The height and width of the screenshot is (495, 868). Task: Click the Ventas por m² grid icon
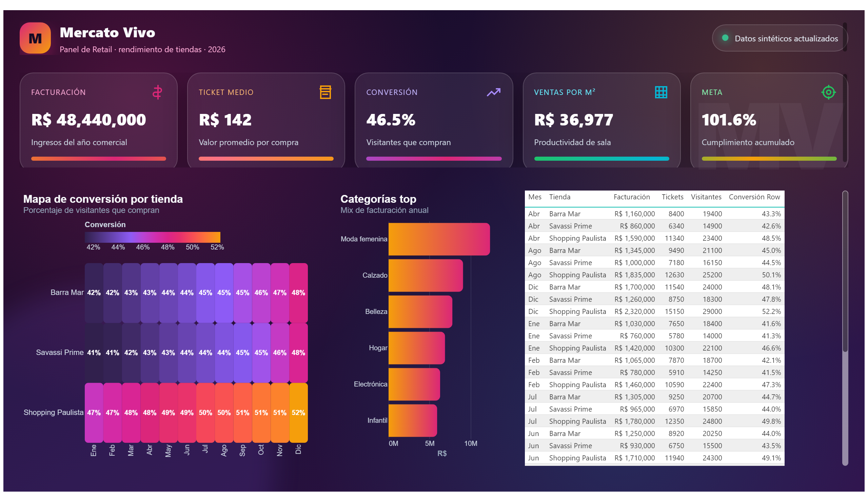[x=660, y=92]
